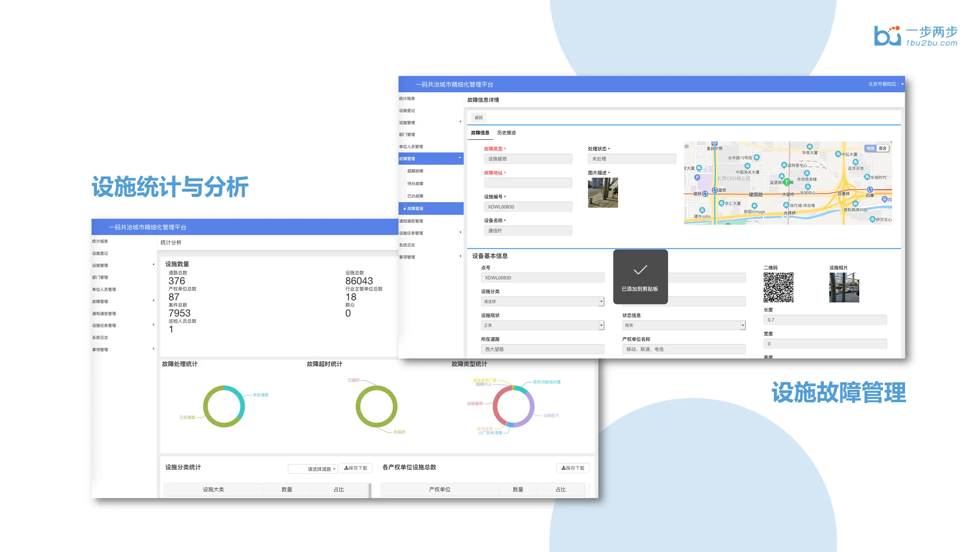Open the 请选择道路 road selector dropdown
Viewport: 980px width, 552px height.
click(313, 469)
